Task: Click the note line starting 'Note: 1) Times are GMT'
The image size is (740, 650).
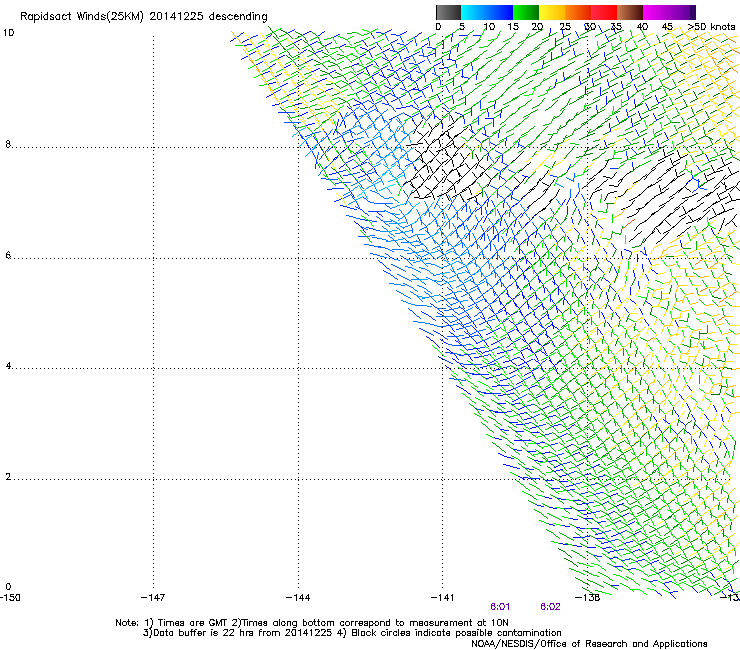Action: pyautogui.click(x=312, y=623)
